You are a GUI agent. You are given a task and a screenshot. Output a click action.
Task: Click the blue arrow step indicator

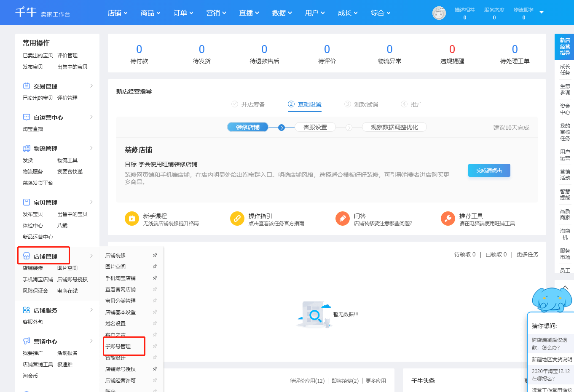[282, 127]
